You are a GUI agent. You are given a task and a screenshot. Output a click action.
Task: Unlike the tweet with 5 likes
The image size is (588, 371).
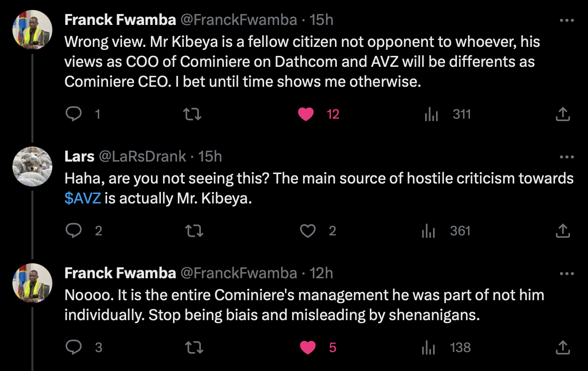308,348
